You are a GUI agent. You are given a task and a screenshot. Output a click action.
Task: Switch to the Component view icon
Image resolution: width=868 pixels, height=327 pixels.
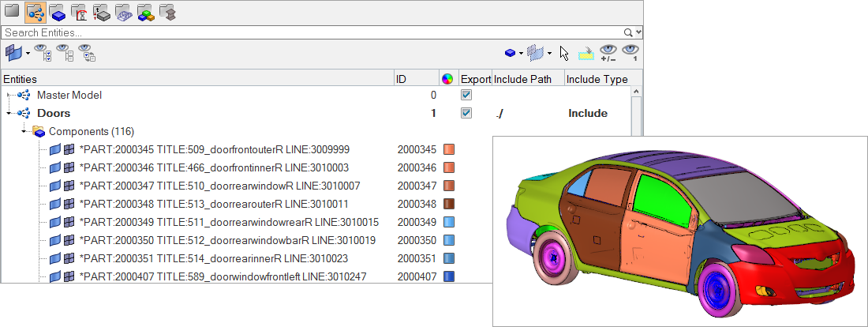pyautogui.click(x=57, y=12)
